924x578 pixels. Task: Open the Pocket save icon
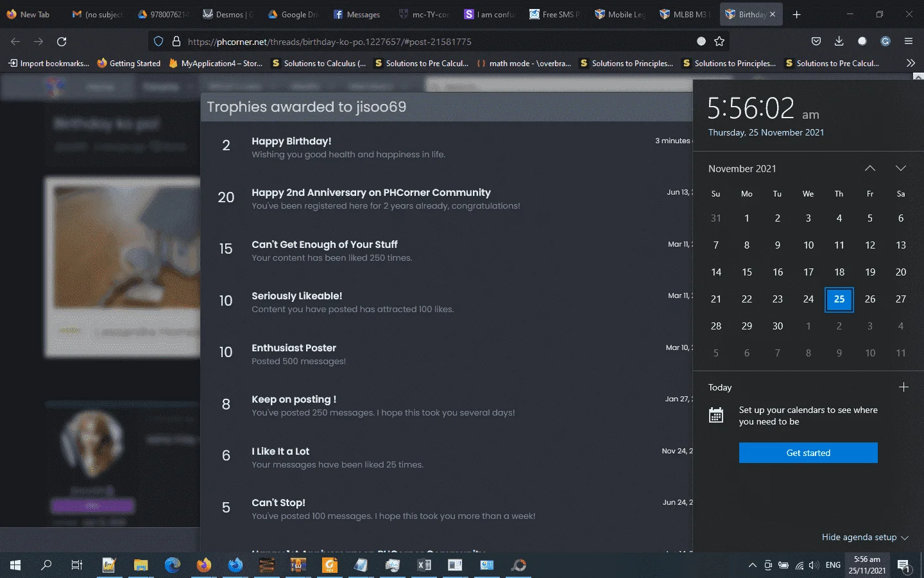[x=816, y=41]
